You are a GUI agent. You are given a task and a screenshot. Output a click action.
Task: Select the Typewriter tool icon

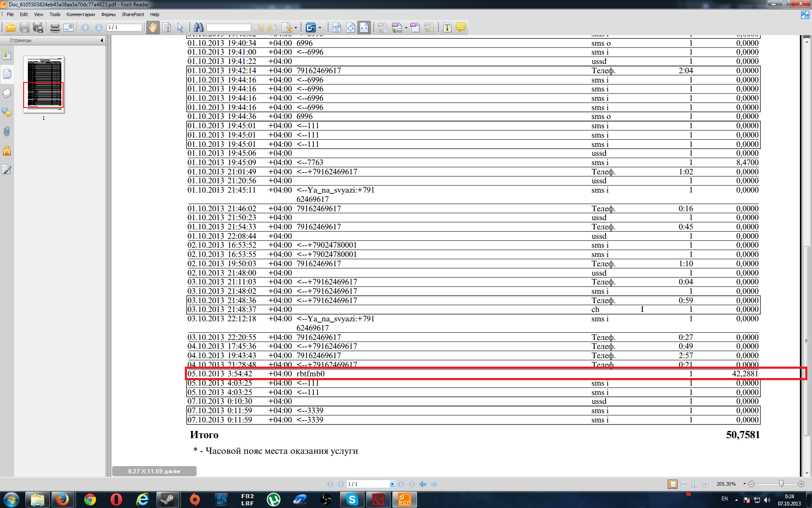[x=447, y=28]
